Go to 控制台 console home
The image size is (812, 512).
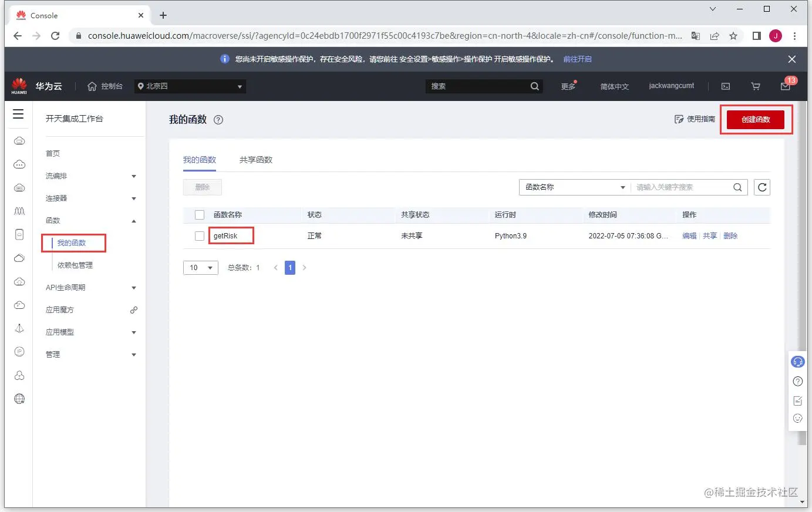[x=105, y=86]
